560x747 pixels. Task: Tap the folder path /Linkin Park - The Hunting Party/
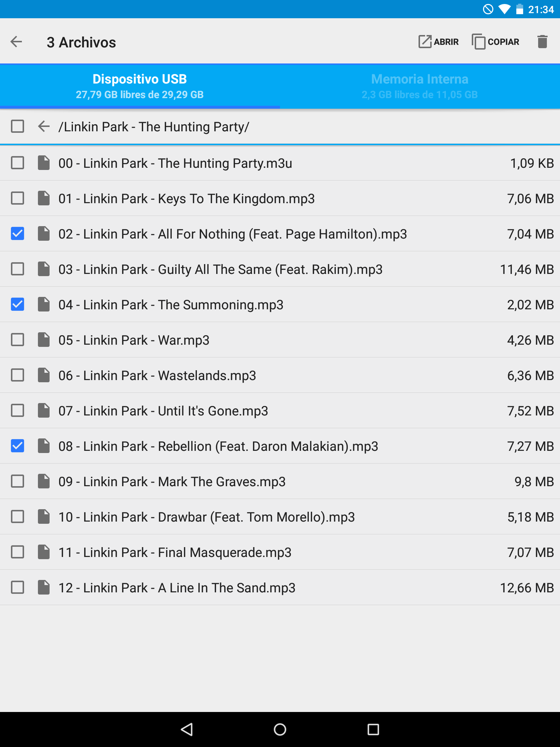pos(154,127)
